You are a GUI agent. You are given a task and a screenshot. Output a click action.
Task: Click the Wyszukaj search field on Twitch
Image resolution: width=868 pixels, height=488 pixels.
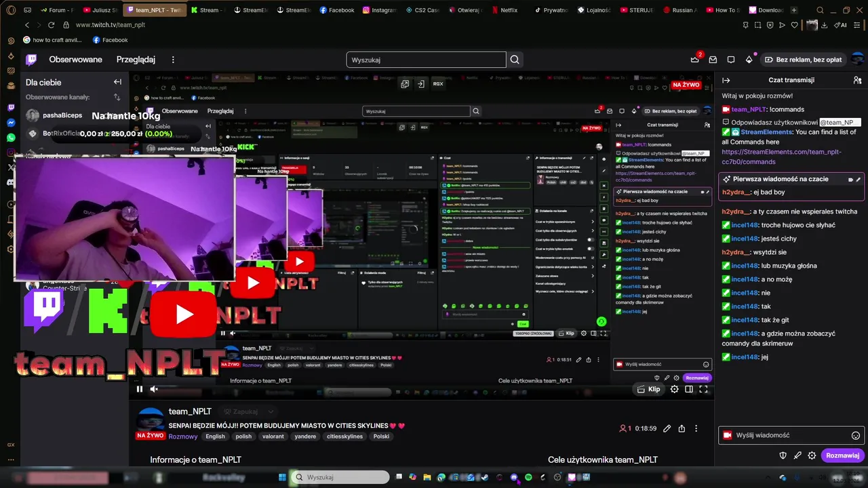426,60
